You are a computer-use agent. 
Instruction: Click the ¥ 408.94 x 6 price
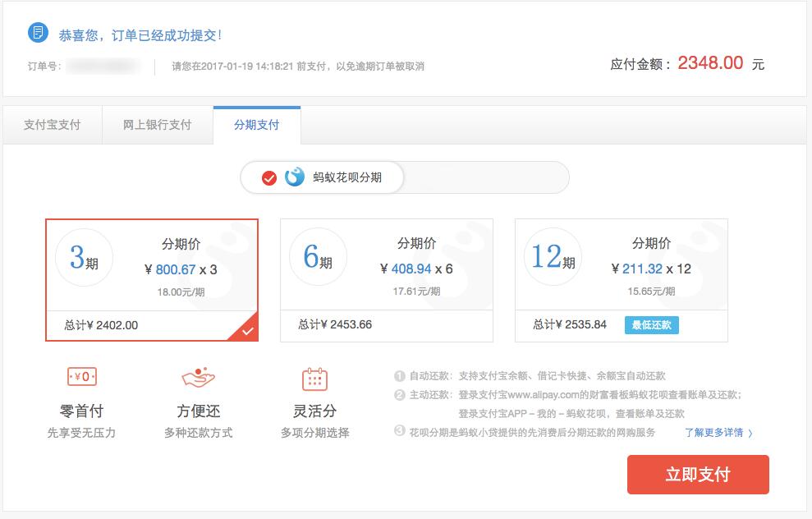point(416,269)
